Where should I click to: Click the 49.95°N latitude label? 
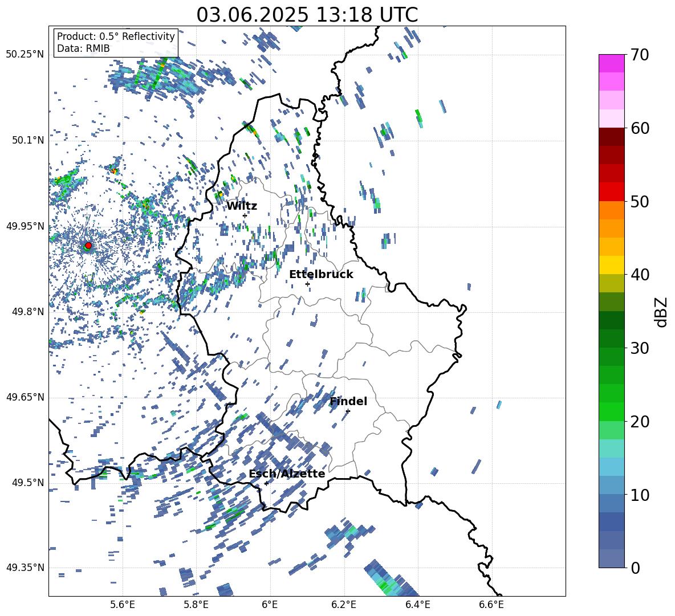click(x=25, y=226)
